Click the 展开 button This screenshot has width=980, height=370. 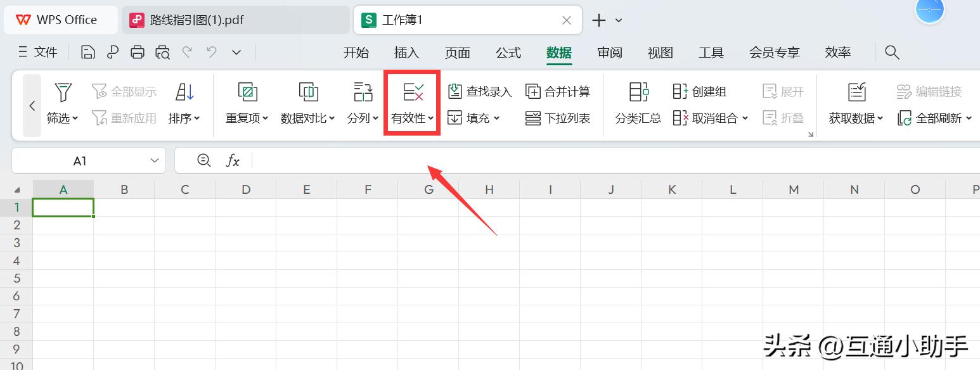tap(783, 92)
